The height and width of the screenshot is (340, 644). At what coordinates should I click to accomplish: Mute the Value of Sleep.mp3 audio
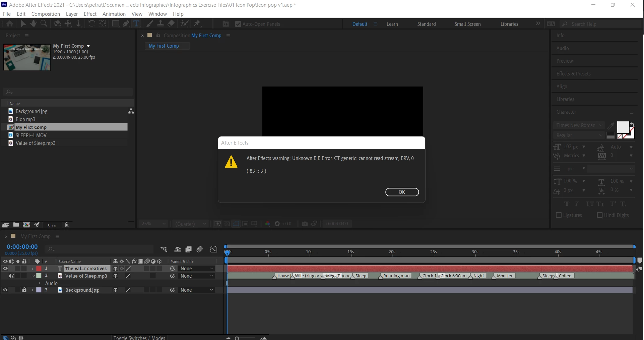[12, 276]
